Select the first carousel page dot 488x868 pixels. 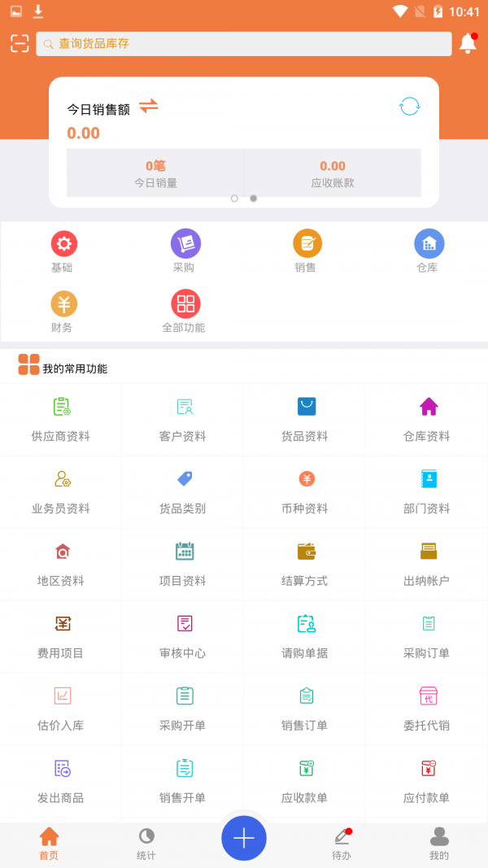tap(234, 198)
